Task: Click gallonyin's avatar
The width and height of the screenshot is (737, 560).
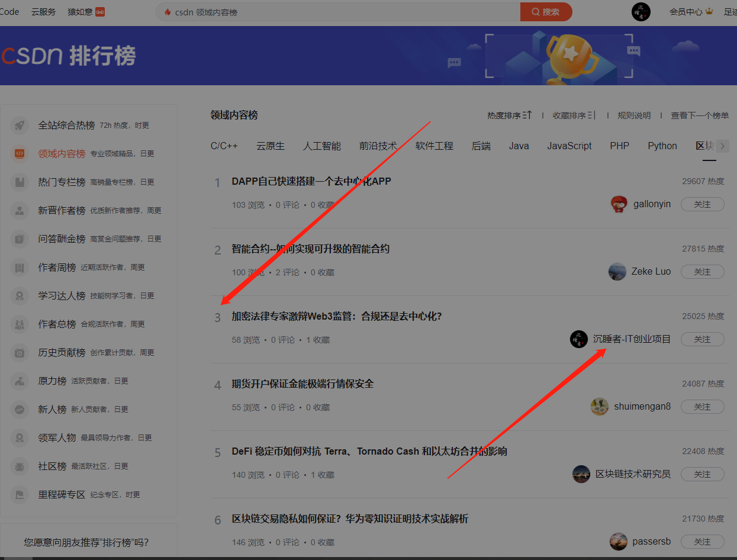Action: [619, 204]
